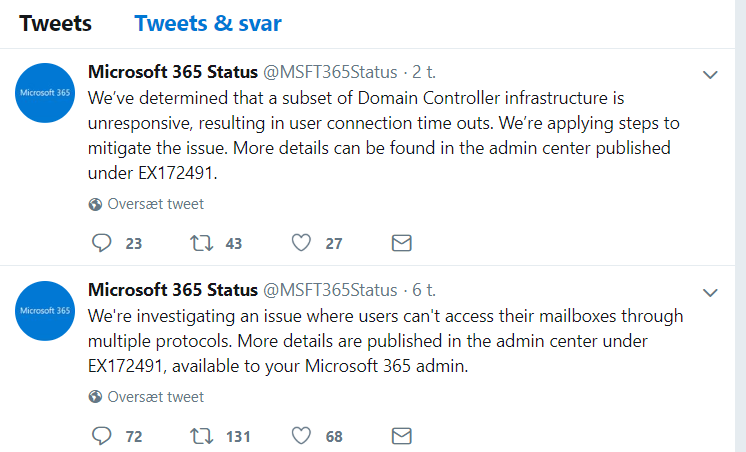Like the mailbox access issue tweet
Image resolution: width=746 pixels, height=452 pixels.
302,436
